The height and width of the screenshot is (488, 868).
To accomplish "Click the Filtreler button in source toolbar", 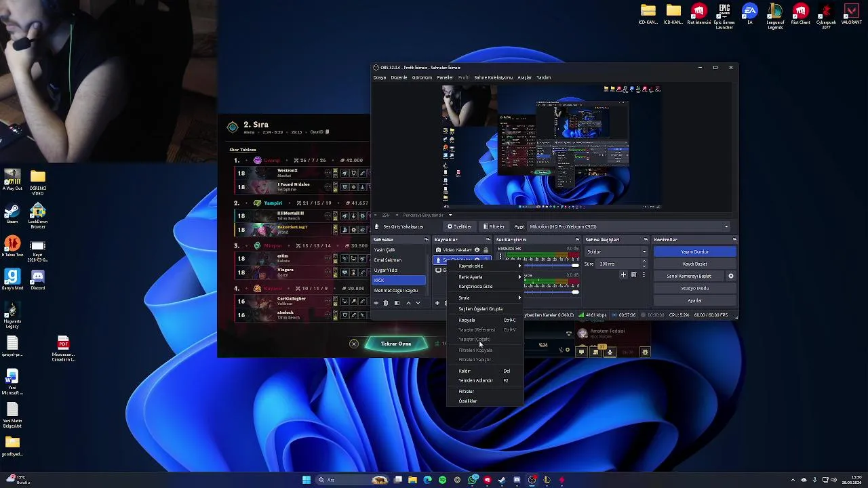I will click(494, 226).
